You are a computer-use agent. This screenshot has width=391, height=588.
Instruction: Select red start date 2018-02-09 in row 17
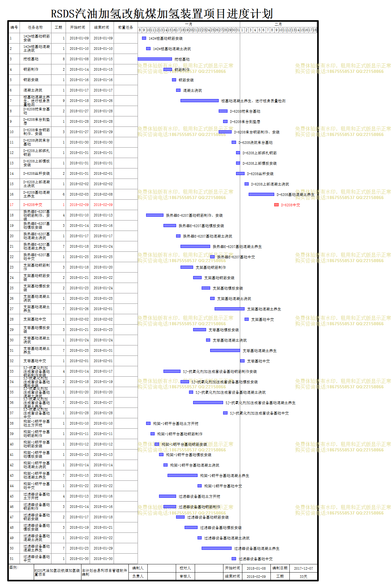pyautogui.click(x=79, y=205)
